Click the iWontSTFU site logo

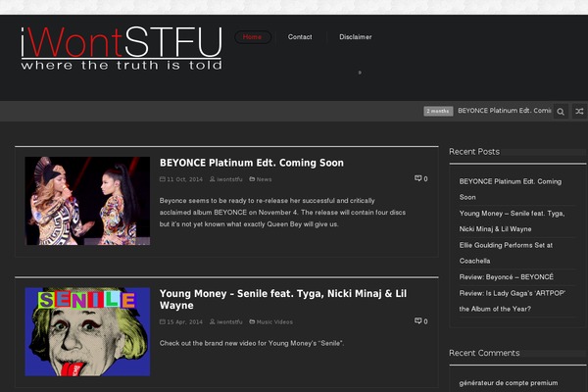point(122,48)
